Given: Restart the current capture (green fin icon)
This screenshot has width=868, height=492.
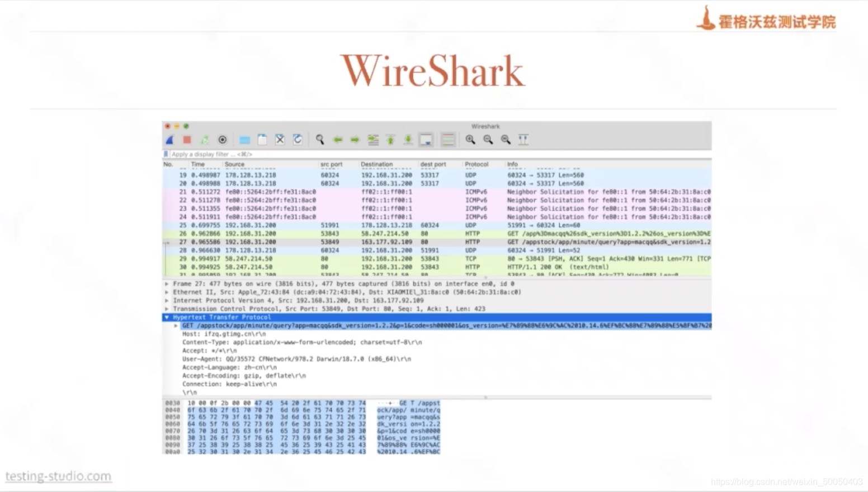Looking at the screenshot, I should pyautogui.click(x=205, y=140).
